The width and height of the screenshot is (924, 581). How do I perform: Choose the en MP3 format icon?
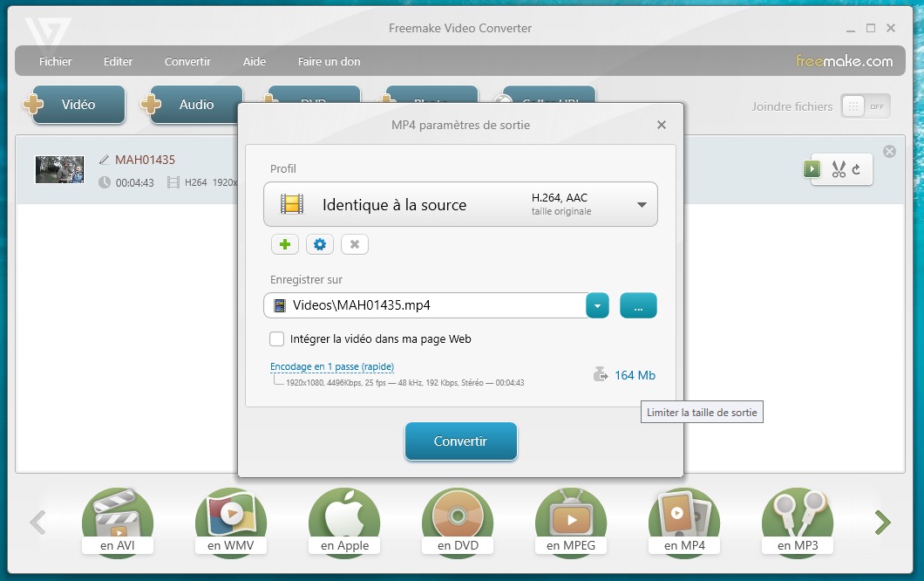coord(798,521)
